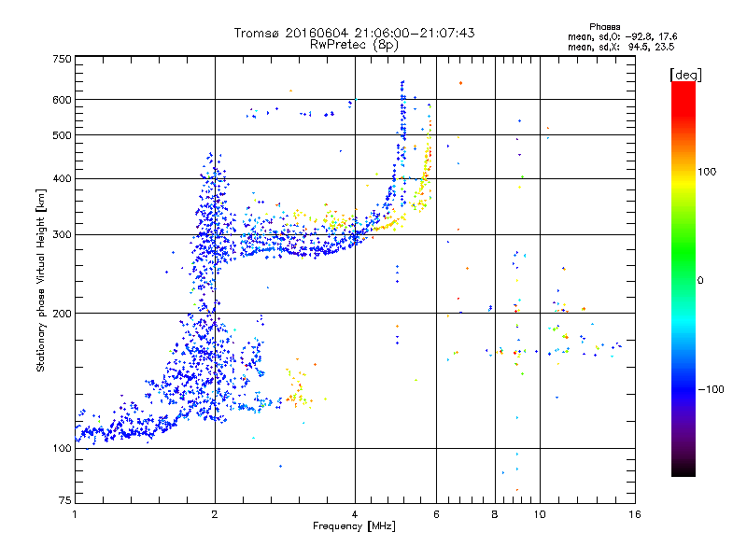Click the plot title Tromsø 20160604 21:06:00-21:07:43
747x560 pixels.
click(354, 33)
